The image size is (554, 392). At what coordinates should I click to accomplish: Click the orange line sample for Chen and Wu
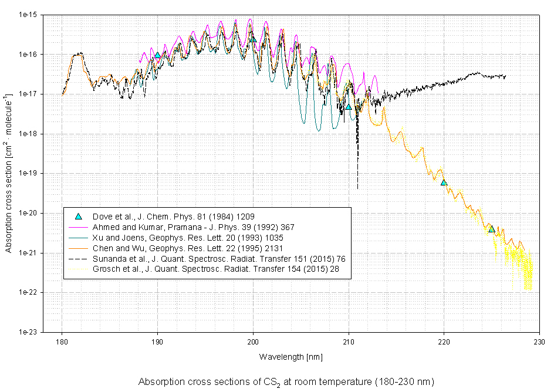coord(77,248)
